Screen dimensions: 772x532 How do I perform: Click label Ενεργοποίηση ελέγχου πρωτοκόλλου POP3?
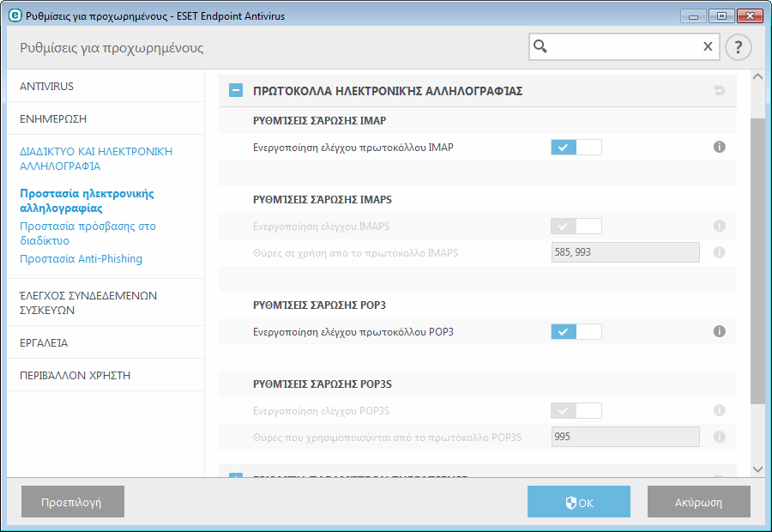click(353, 331)
